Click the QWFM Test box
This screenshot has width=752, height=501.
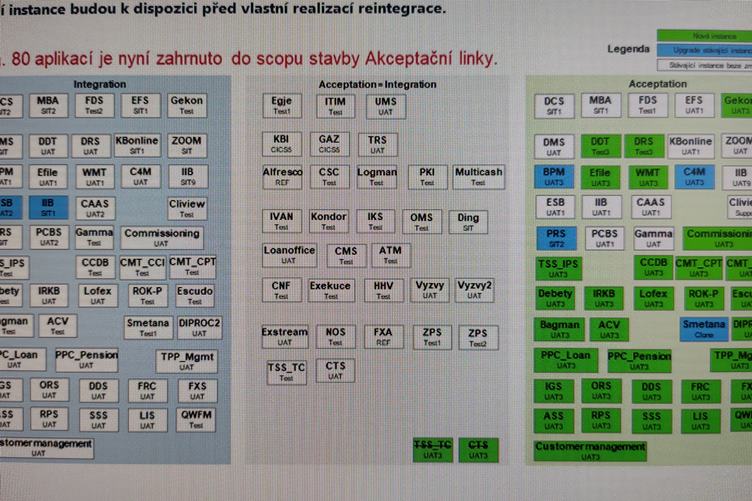click(x=196, y=419)
